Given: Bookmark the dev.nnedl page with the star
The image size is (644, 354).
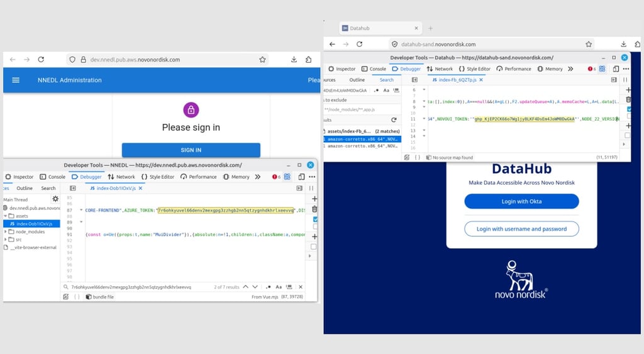Looking at the screenshot, I should tap(262, 60).
